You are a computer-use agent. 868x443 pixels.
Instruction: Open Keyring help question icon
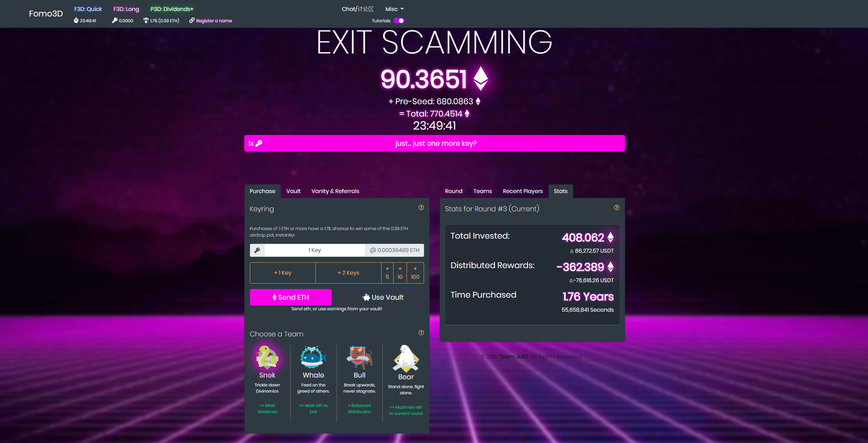(x=421, y=208)
